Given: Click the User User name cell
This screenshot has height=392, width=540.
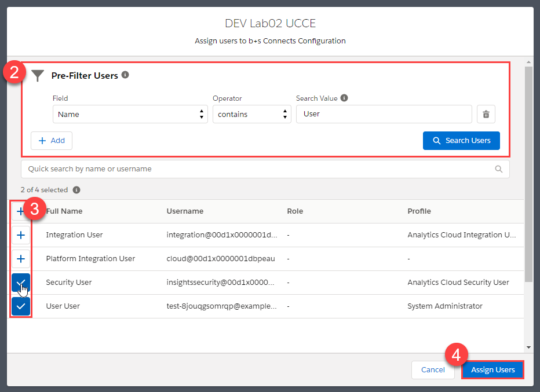Looking at the screenshot, I should click(x=63, y=306).
